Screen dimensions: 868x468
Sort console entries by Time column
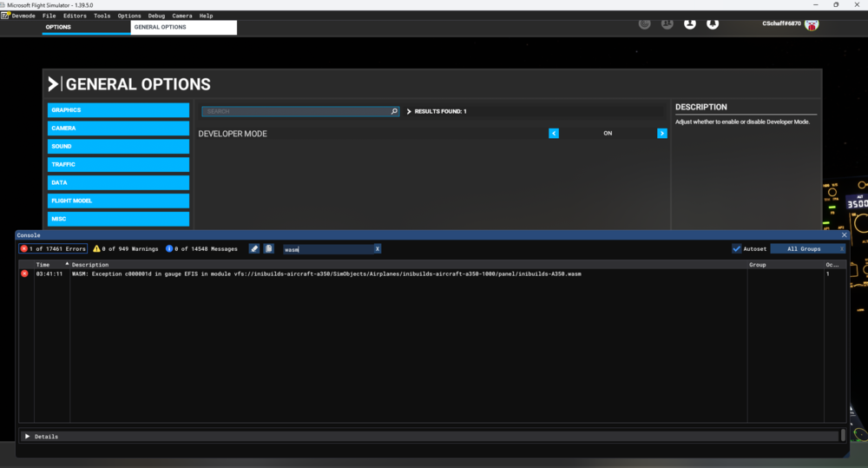pos(43,264)
